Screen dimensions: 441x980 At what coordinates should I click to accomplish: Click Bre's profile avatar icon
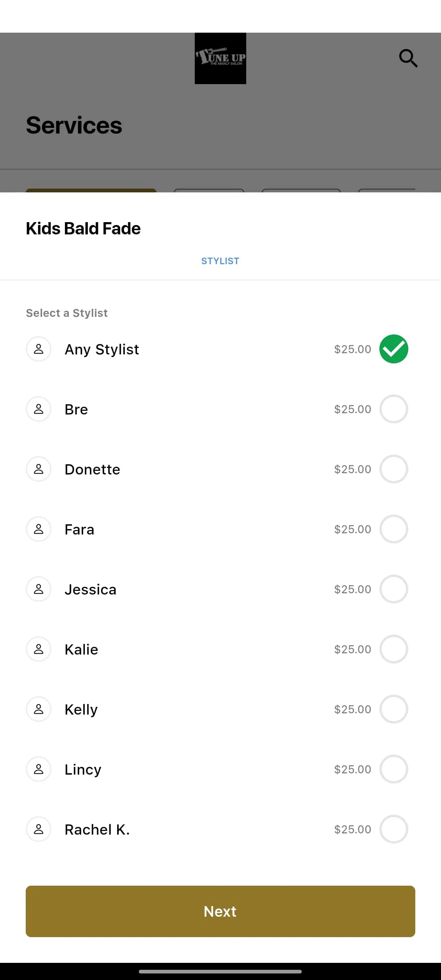38,409
